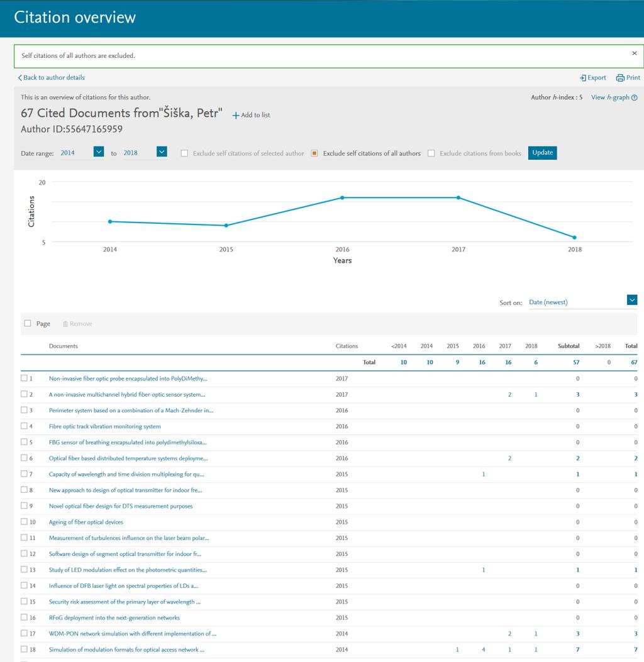The width and height of the screenshot is (644, 662).
Task: Click the 2015 column total 9
Action: [x=457, y=362]
